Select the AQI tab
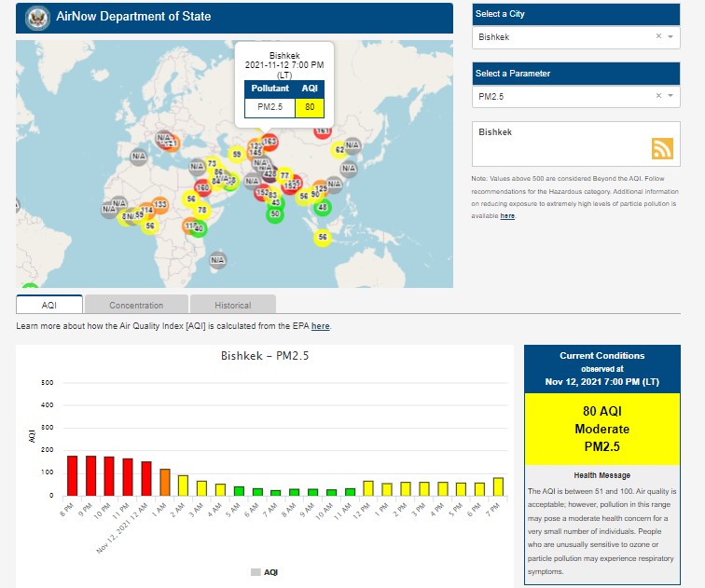 [x=49, y=305]
